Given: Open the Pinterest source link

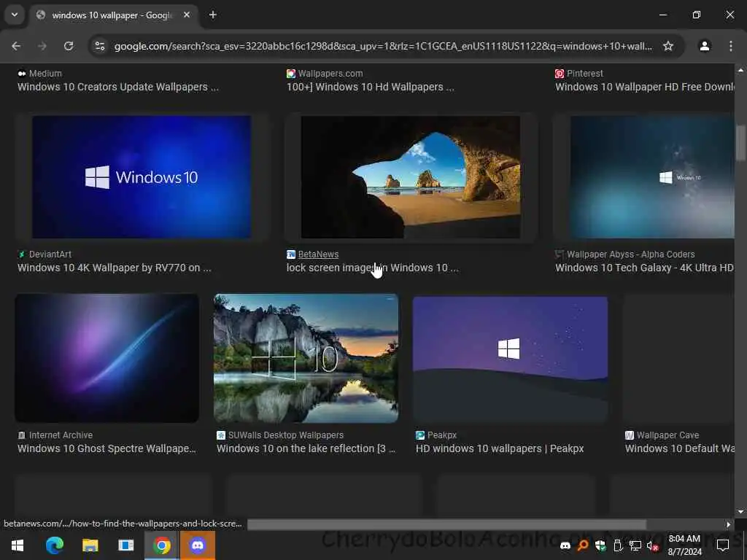Looking at the screenshot, I should [585, 74].
